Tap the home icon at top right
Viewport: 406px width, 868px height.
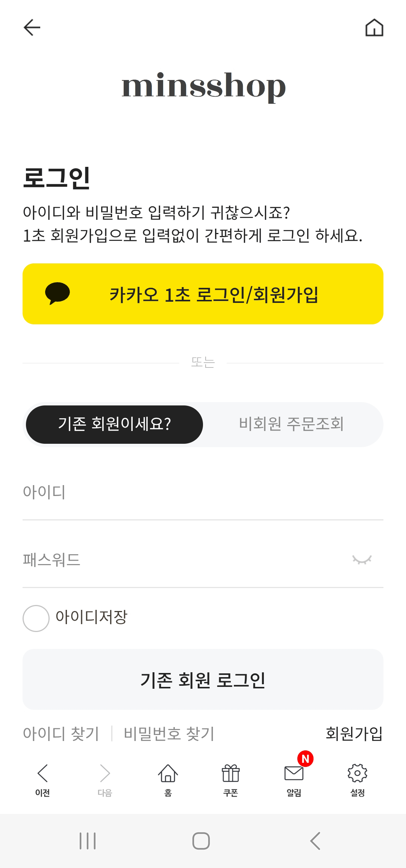[x=374, y=27]
